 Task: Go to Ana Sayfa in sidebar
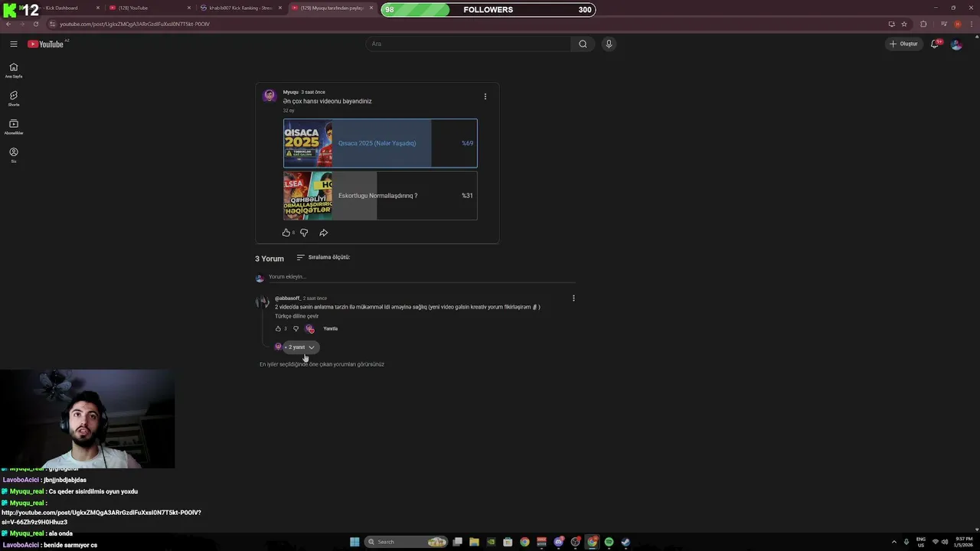click(13, 70)
